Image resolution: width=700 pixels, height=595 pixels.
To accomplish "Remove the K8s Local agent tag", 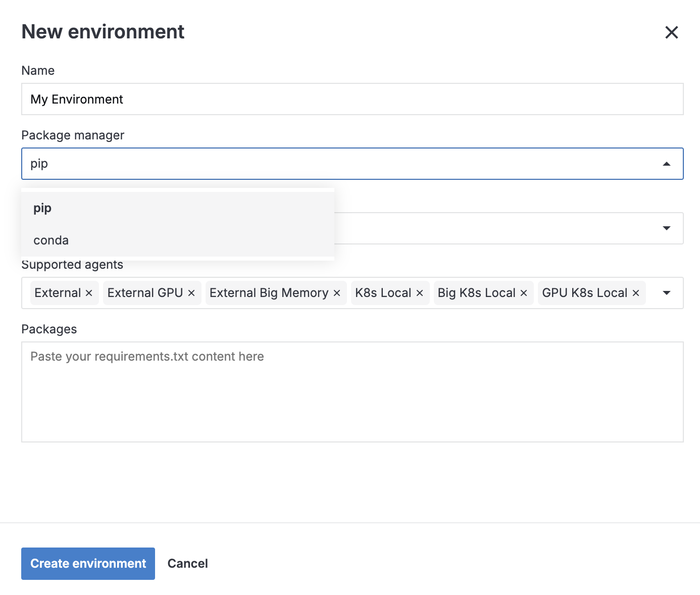I will (x=420, y=293).
